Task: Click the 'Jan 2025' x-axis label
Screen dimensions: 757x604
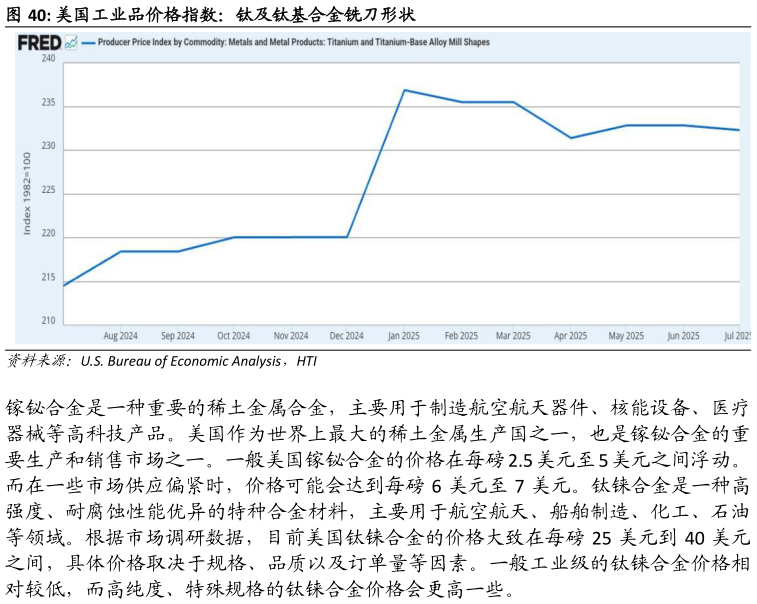Action: (404, 336)
